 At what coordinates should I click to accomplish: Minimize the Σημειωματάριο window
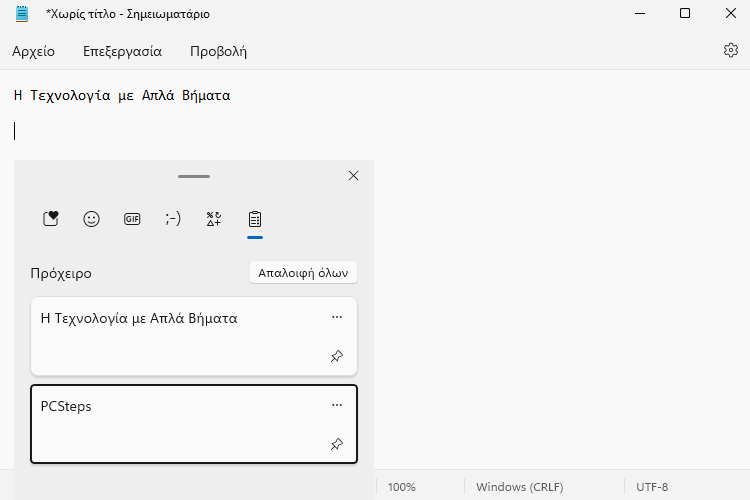(640, 13)
